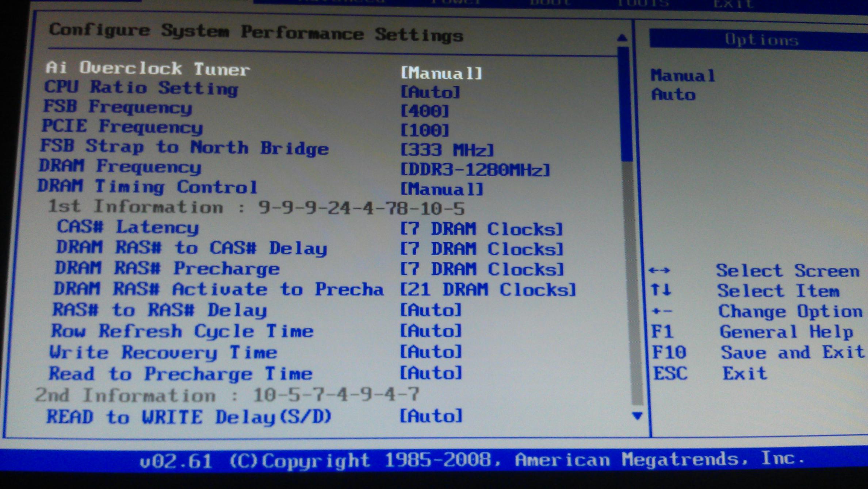Toggle Write Recovery Time Auto value

(431, 352)
